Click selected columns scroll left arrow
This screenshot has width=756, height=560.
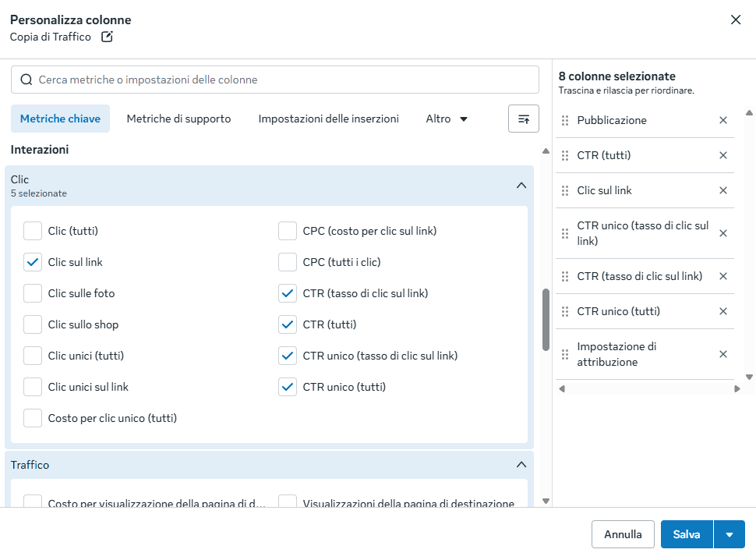click(562, 388)
